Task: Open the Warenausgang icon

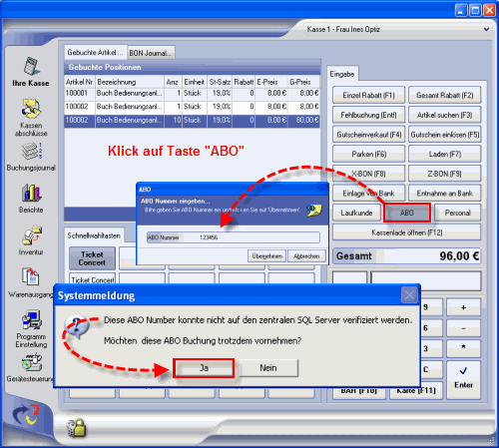Action: 30,276
